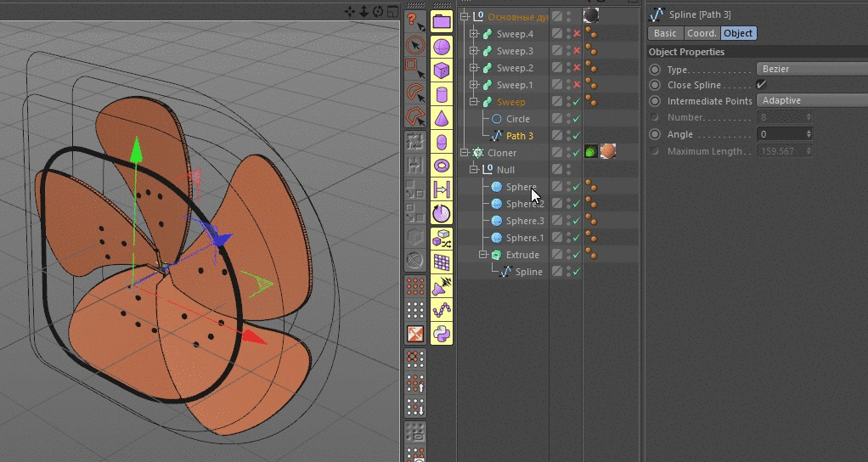Collapse the Cloner hierarchy node

[x=465, y=153]
